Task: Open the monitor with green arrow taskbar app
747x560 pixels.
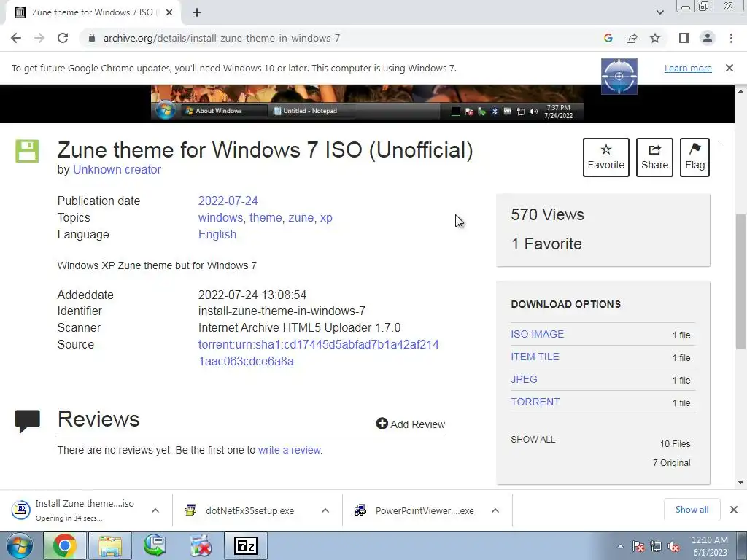Action: (155, 545)
